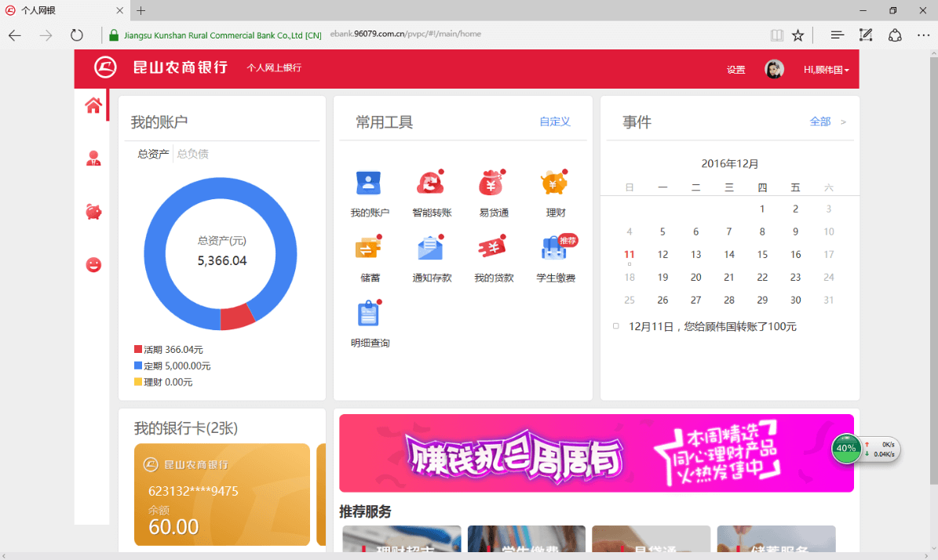
Task: Open 设置 in the header
Action: [735, 70]
